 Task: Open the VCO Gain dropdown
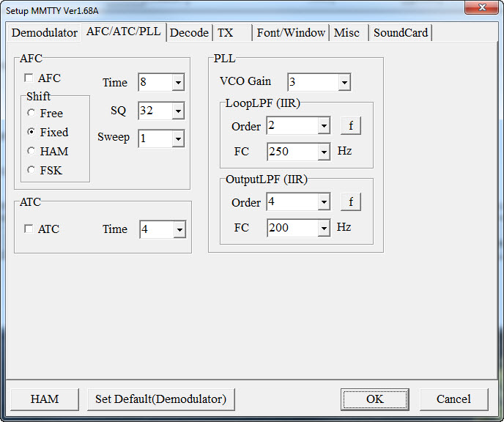[344, 82]
